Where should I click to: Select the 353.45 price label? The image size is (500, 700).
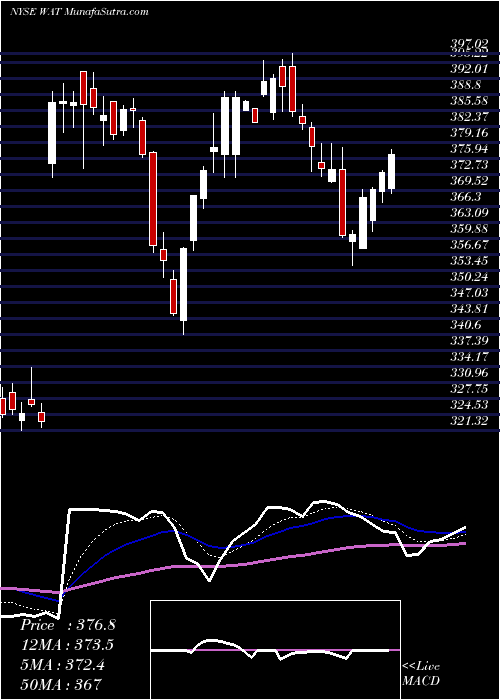pos(467,262)
